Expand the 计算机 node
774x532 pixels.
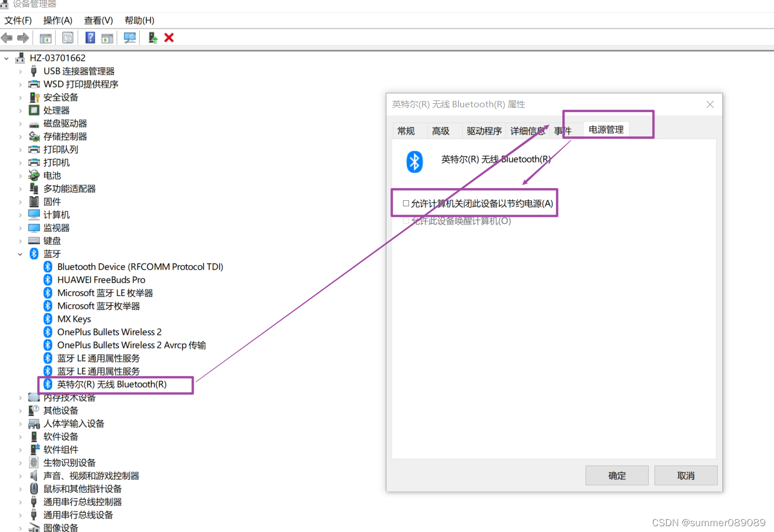[20, 215]
